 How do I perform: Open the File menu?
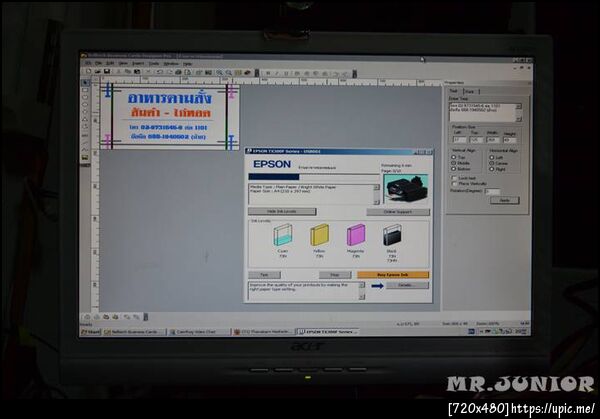[98, 63]
